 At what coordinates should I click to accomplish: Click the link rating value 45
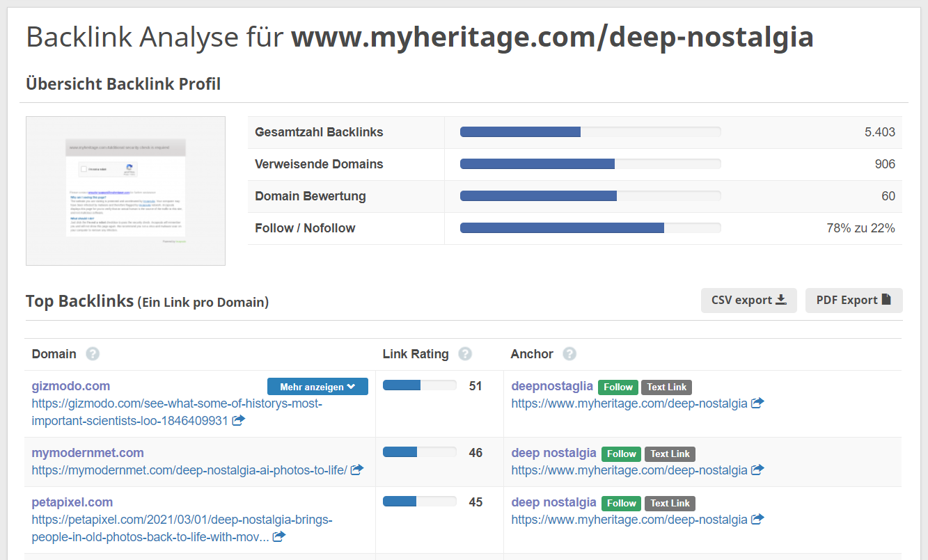pos(475,502)
